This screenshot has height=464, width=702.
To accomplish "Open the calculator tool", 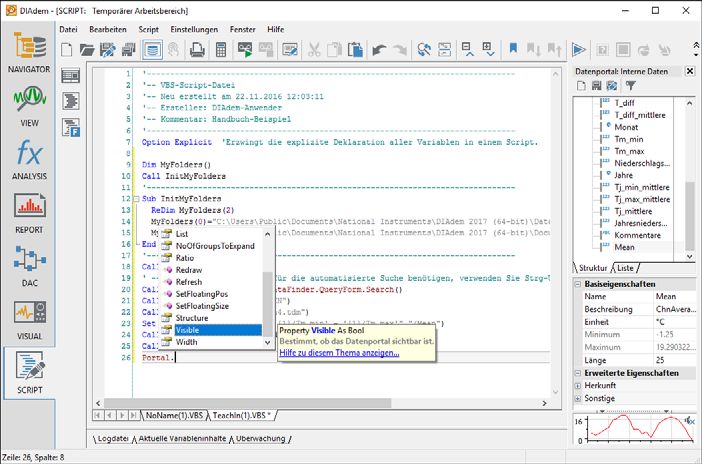I will pyautogui.click(x=221, y=50).
